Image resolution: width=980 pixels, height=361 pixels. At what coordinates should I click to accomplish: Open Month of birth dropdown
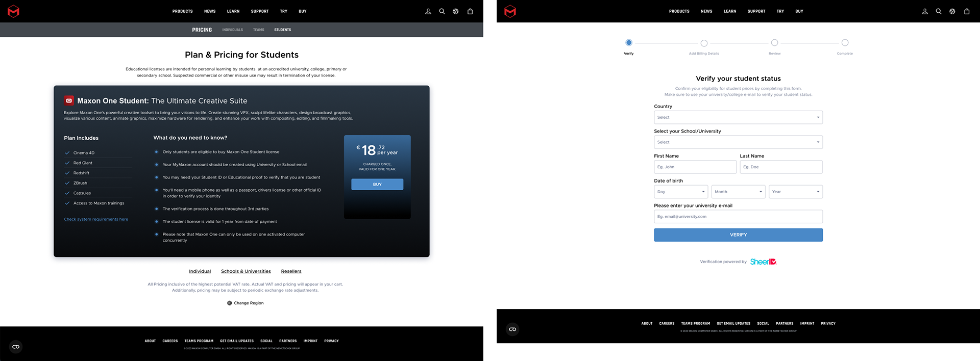pyautogui.click(x=738, y=192)
